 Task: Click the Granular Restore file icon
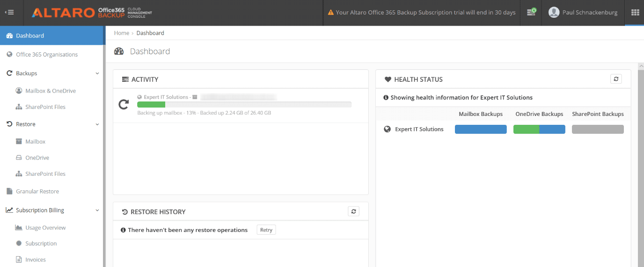[x=9, y=191]
